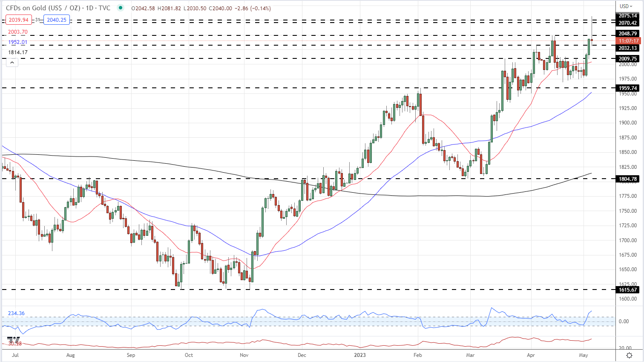This screenshot has height=362, width=644.
Task: Click the 1700.00 price axis label
Action: pyautogui.click(x=628, y=240)
